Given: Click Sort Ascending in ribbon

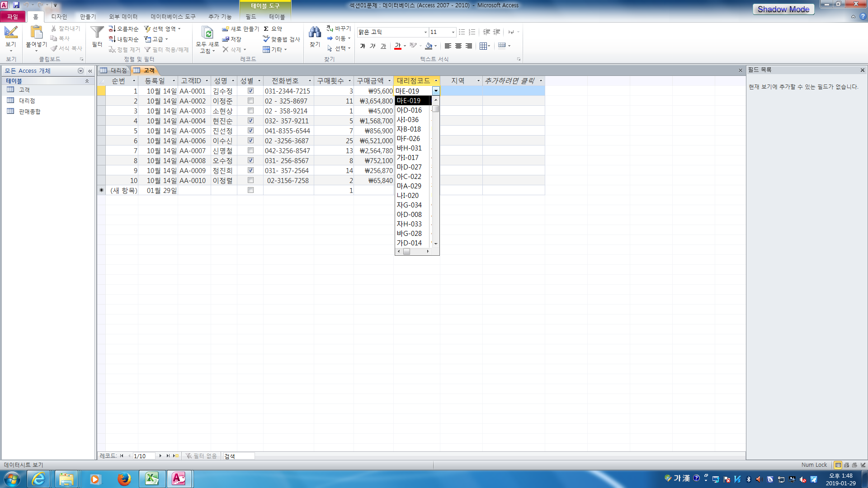Looking at the screenshot, I should tap(123, 28).
